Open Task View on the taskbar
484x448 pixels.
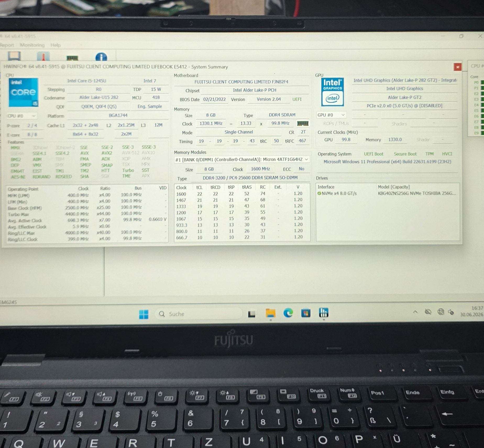[x=251, y=314]
